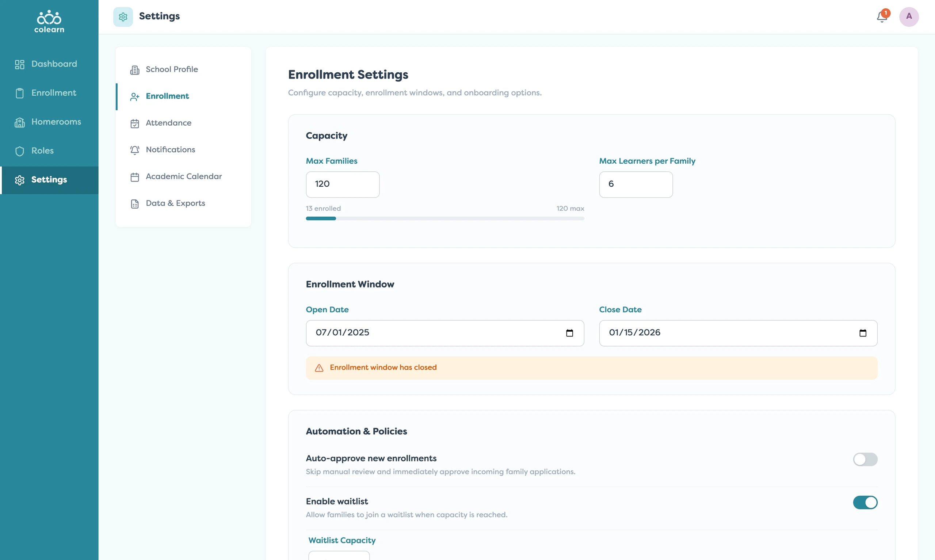The image size is (935, 560).
Task: Toggle Auto-approve new enrollments switch
Action: (865, 459)
